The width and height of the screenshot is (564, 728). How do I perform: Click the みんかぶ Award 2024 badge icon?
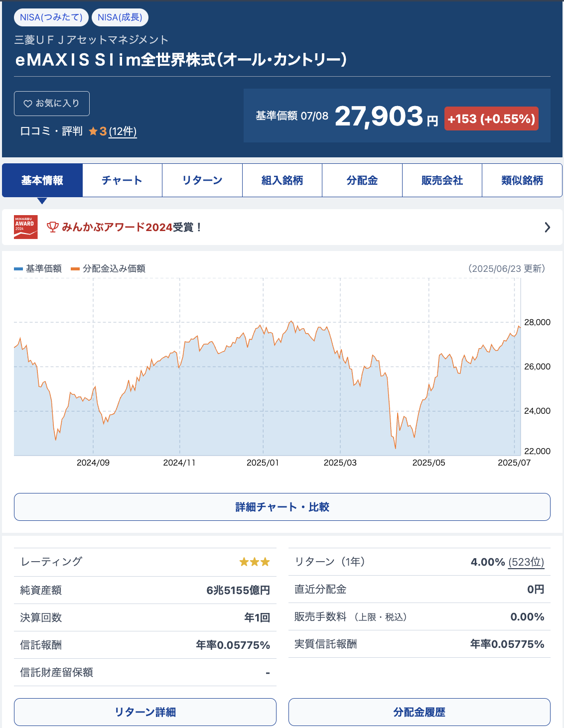[x=26, y=227]
